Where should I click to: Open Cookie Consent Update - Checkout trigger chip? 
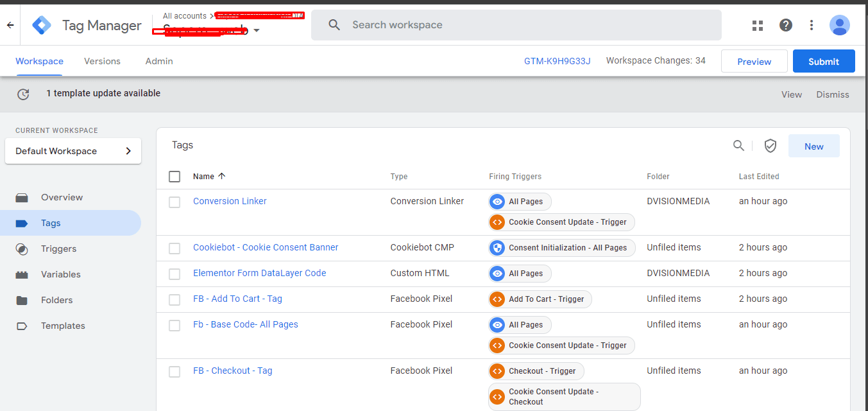565,397
